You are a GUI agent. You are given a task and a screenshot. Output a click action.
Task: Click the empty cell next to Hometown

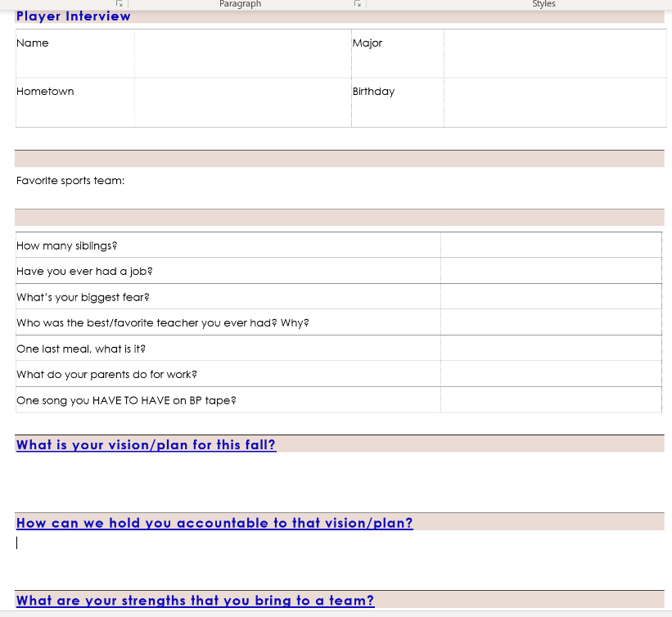243,103
